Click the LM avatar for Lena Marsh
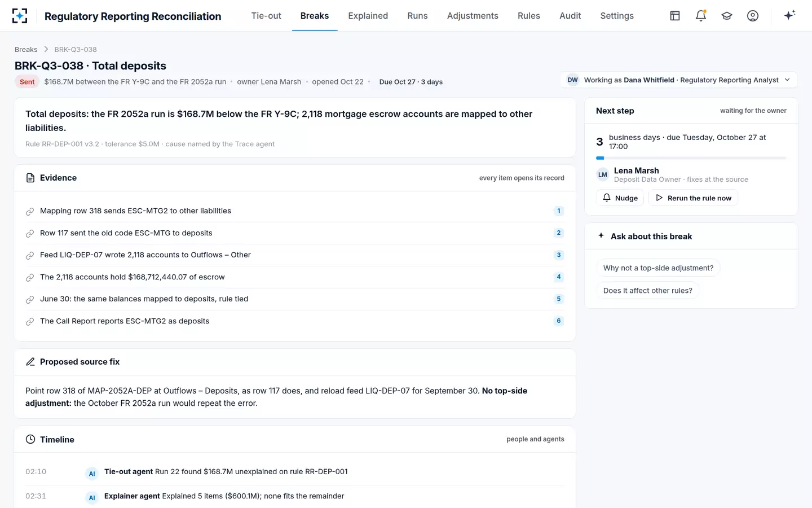This screenshot has height=508, width=812. pos(603,174)
